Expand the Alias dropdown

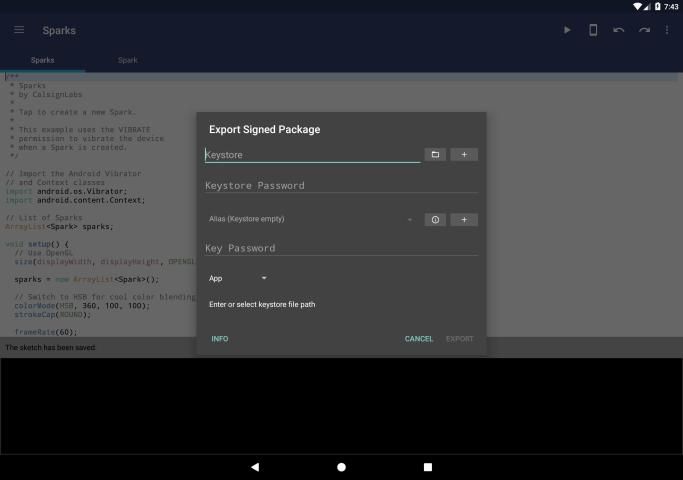(x=310, y=219)
